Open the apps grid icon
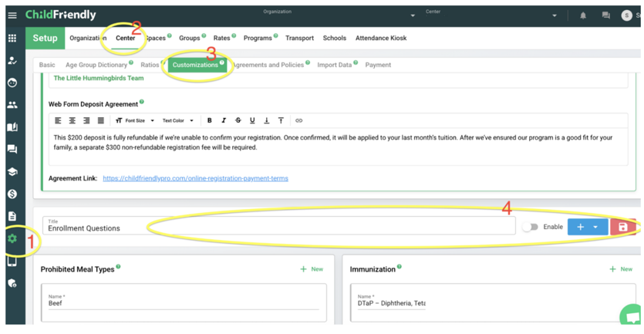The width and height of the screenshot is (644, 334). coord(12,39)
